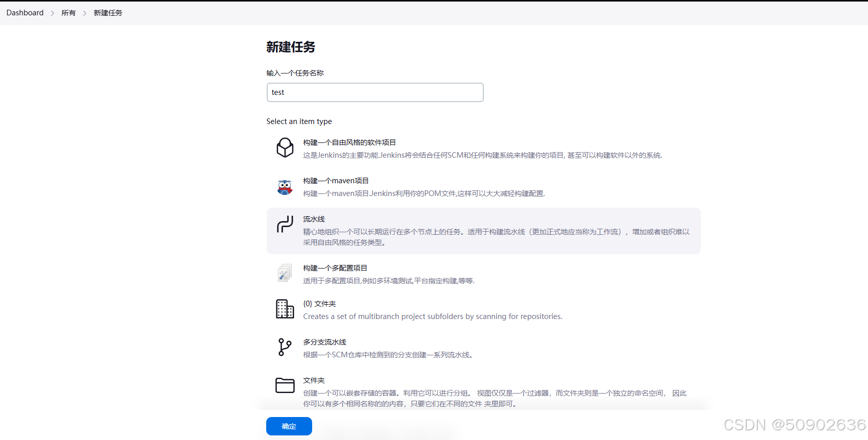Click the Freestyle project cube icon
This screenshot has width=868, height=440.
[x=285, y=148]
